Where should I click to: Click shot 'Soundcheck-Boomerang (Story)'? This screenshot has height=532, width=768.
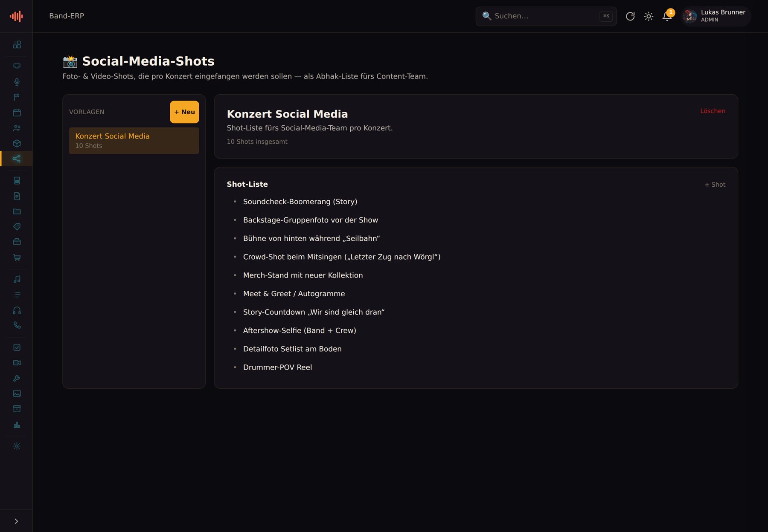(x=300, y=202)
